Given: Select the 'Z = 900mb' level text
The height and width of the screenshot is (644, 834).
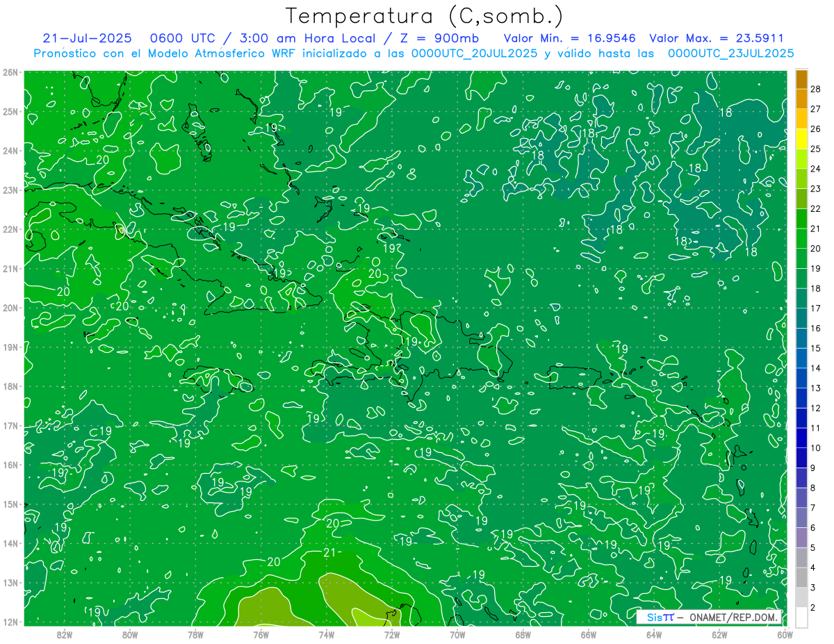Looking at the screenshot, I should pos(439,38).
